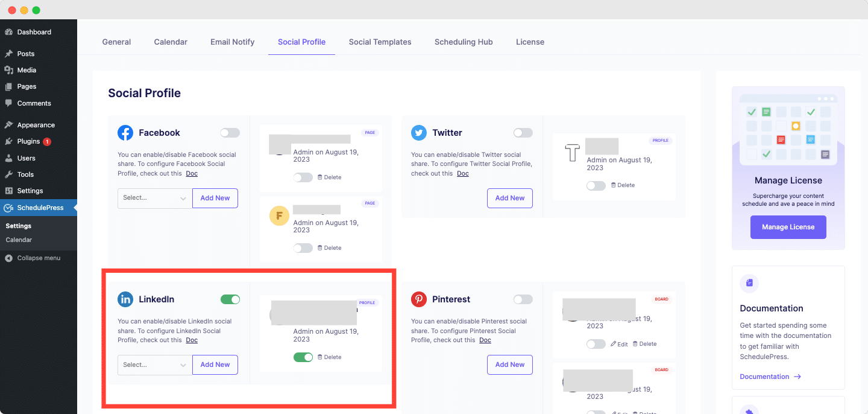Switch to the Social Templates tab
Viewport: 868px width, 414px height.
coord(380,42)
